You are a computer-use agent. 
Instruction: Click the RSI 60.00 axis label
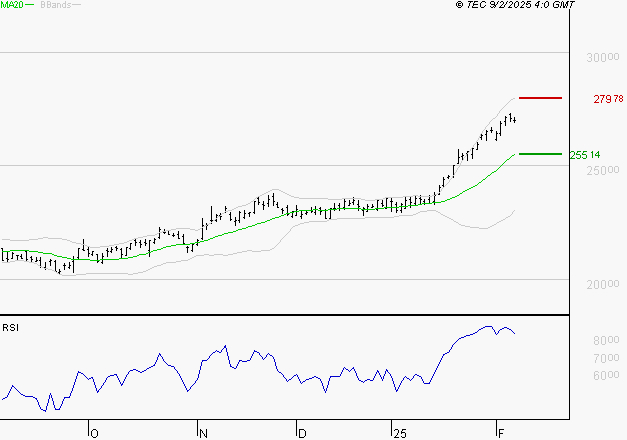click(x=606, y=376)
